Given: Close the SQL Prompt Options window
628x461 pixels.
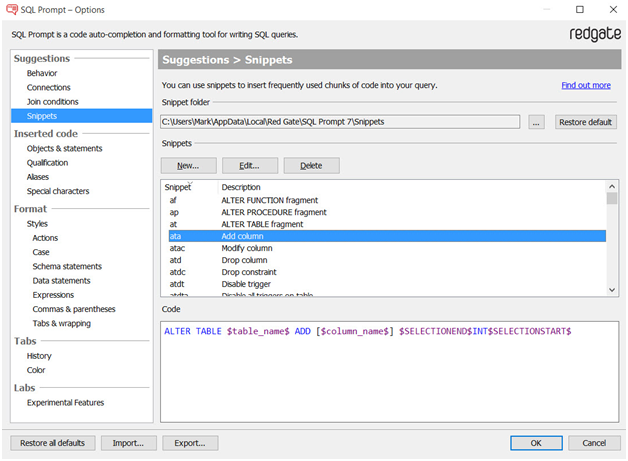Looking at the screenshot, I should coord(613,9).
